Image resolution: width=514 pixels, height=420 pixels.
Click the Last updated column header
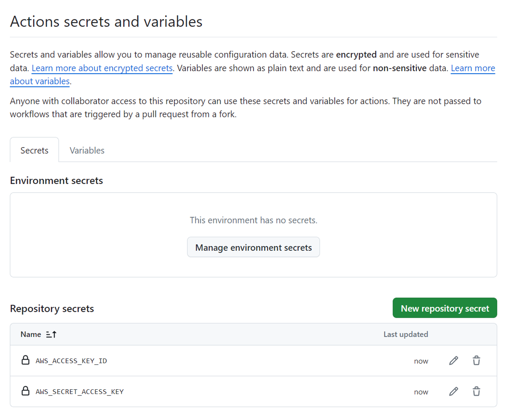point(406,334)
